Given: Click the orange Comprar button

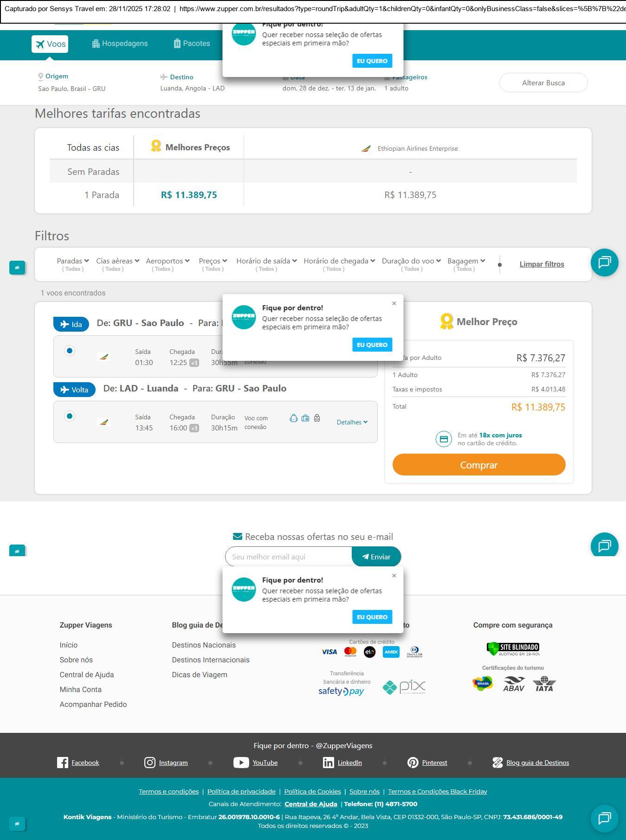Looking at the screenshot, I should [479, 465].
